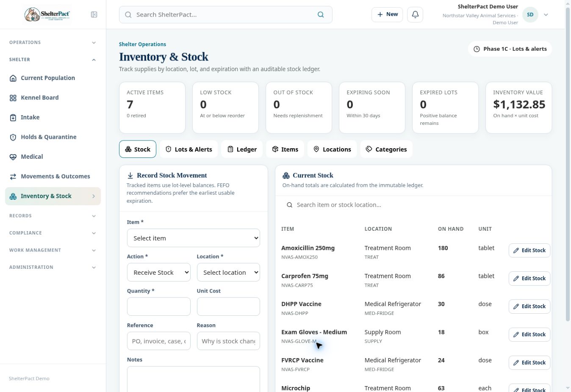Go to Intake in sidebar
The height and width of the screenshot is (392, 571).
tap(53, 117)
